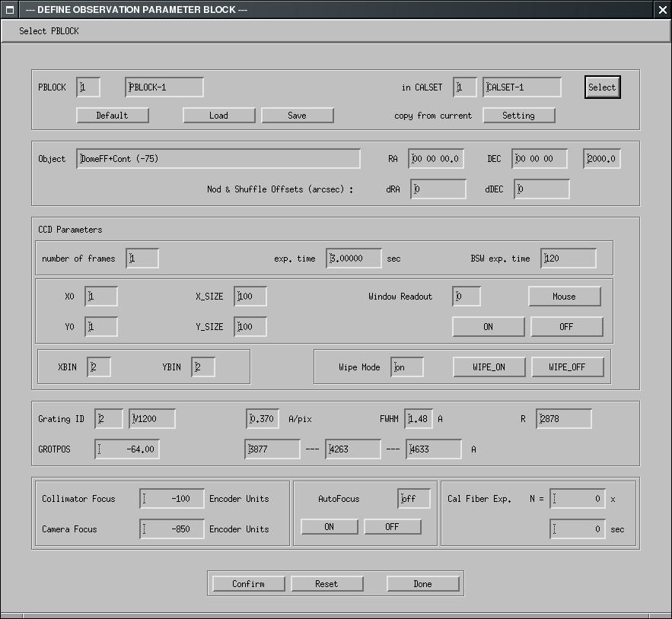The width and height of the screenshot is (672, 619).
Task: Open the Select PBLOCK menu
Action: point(49,31)
